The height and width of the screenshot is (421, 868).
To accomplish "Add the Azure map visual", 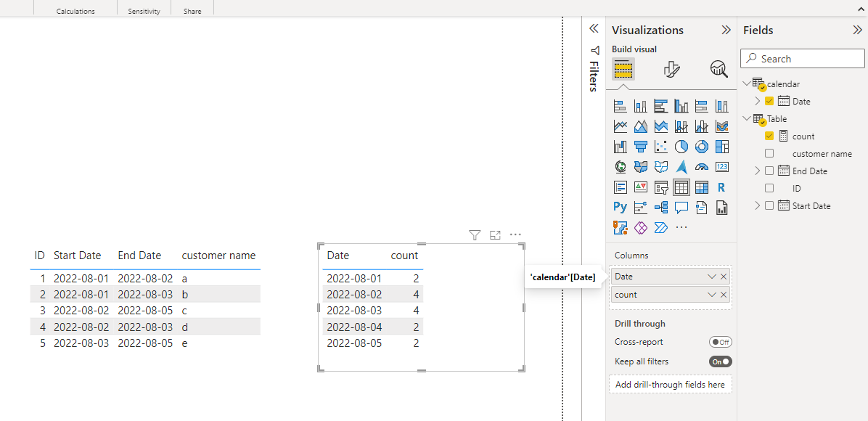I will [681, 167].
